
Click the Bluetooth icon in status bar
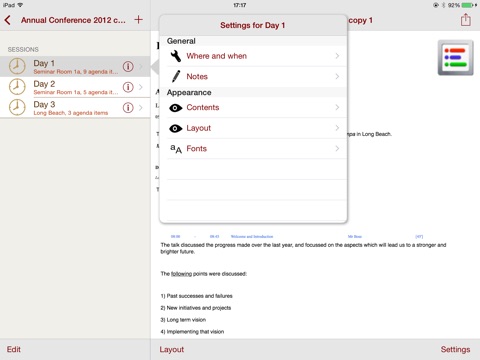click(443, 5)
